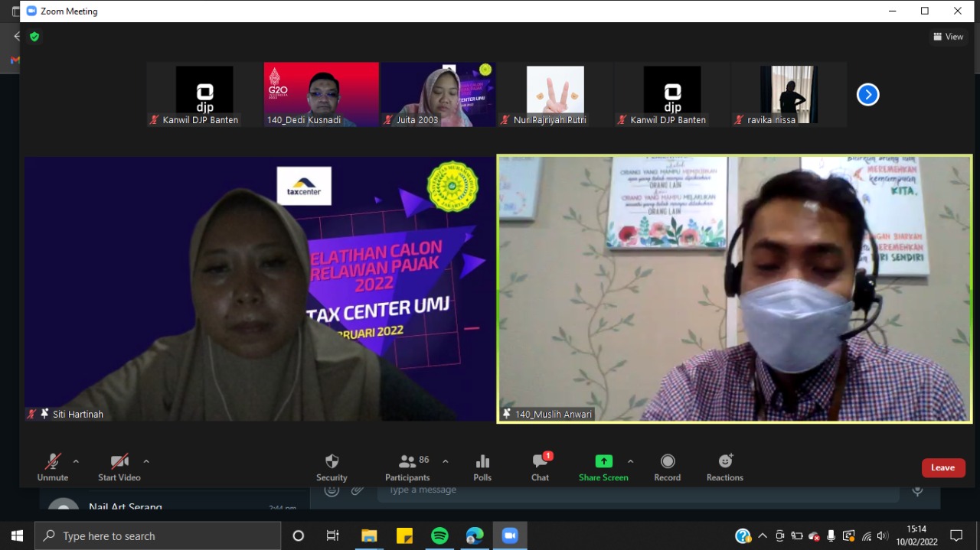This screenshot has width=980, height=550.
Task: Click the Windows taskbar search box
Action: [158, 535]
